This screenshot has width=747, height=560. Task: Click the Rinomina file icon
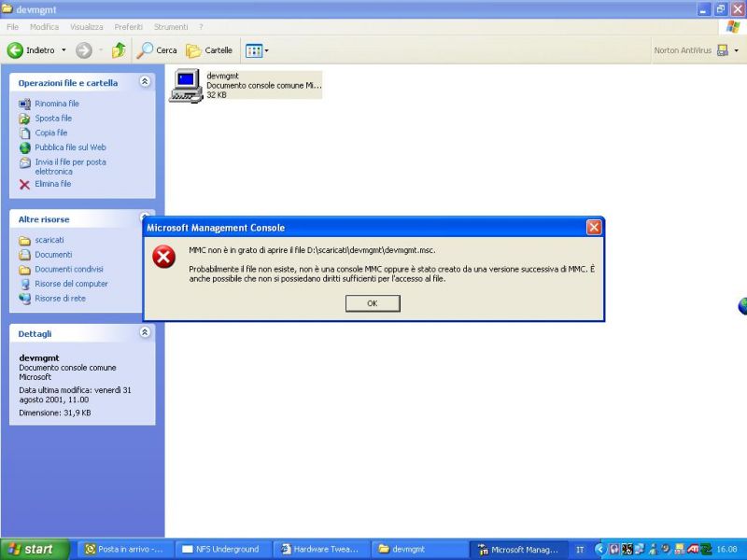[25, 104]
